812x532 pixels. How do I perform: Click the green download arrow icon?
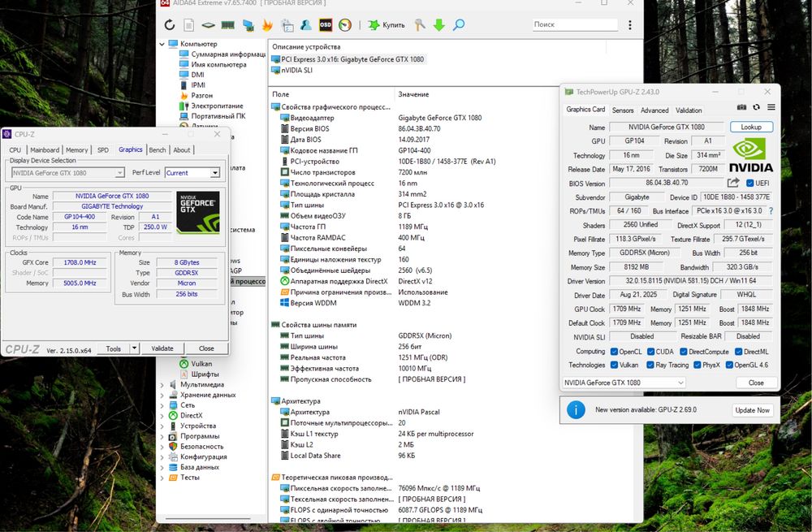(x=439, y=25)
